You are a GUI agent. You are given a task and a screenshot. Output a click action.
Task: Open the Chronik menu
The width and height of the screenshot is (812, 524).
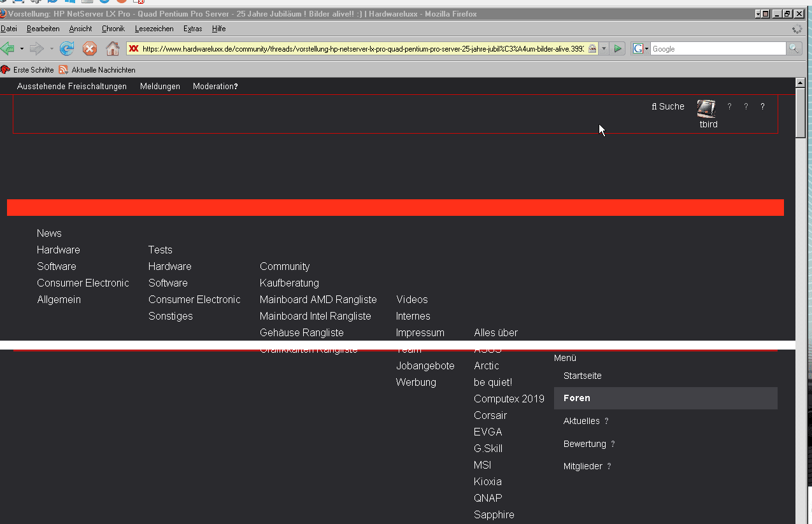point(113,29)
